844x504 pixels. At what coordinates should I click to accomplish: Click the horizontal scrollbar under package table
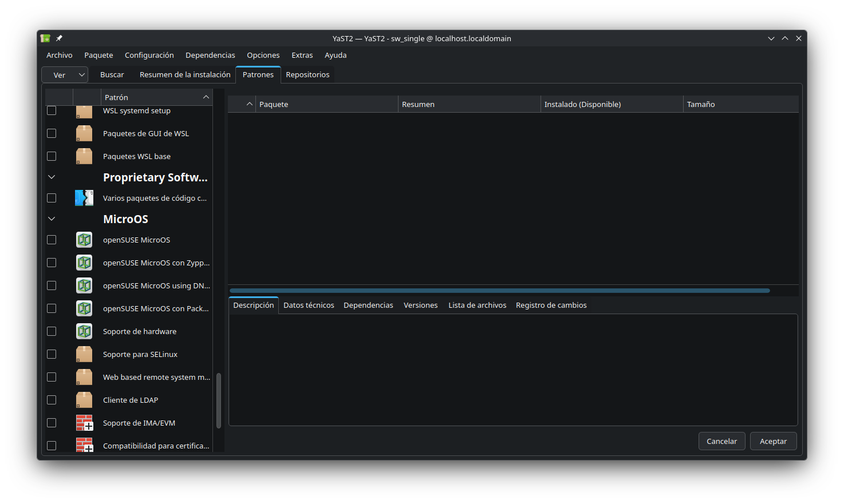(499, 291)
